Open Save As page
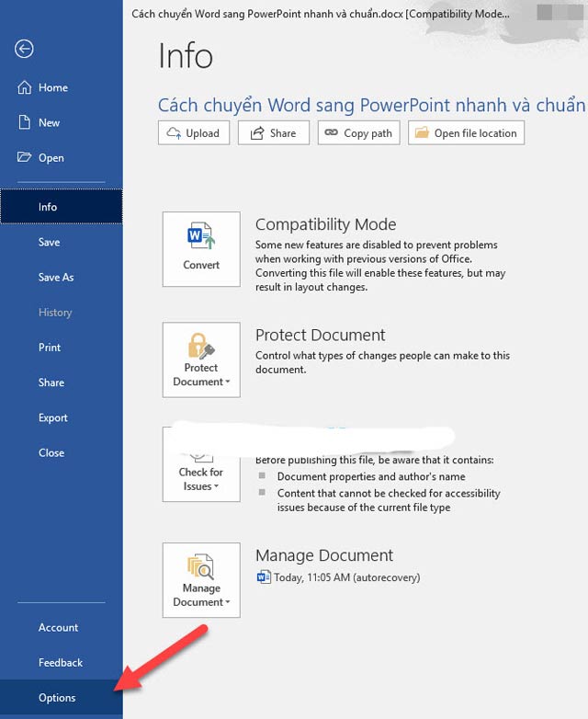Image resolution: width=588 pixels, height=719 pixels. pyautogui.click(x=62, y=278)
